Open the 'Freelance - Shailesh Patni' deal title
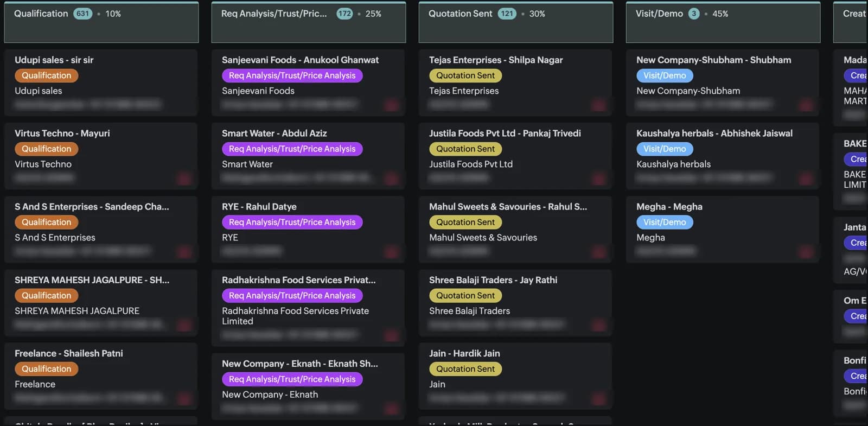The width and height of the screenshot is (868, 426). [x=69, y=353]
